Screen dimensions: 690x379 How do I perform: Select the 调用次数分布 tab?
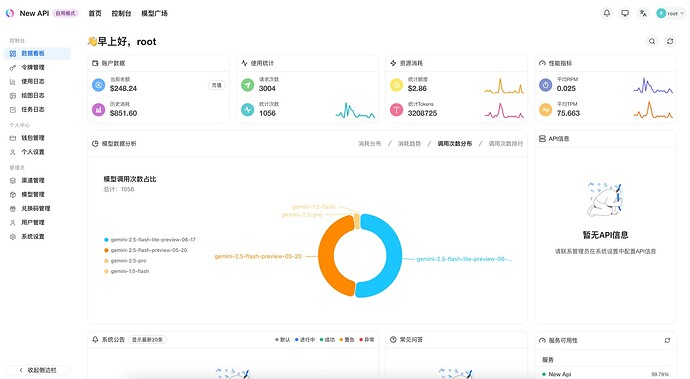pyautogui.click(x=455, y=144)
